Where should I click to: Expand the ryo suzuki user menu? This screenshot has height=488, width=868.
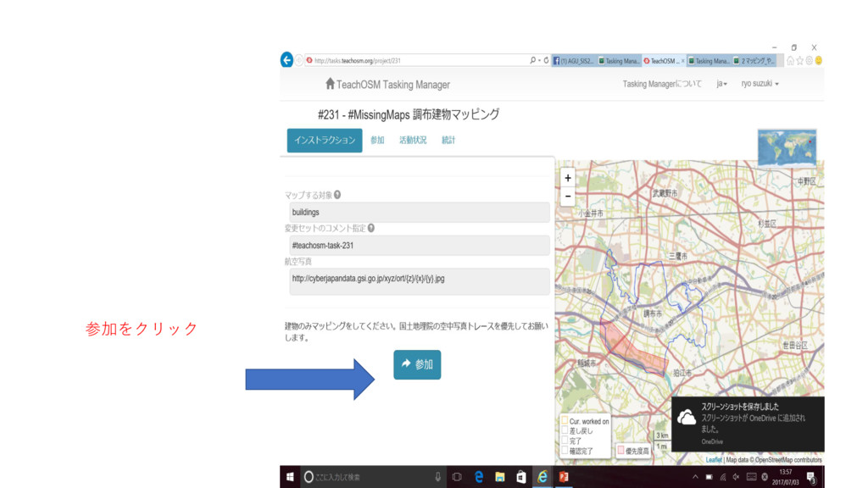pos(759,84)
